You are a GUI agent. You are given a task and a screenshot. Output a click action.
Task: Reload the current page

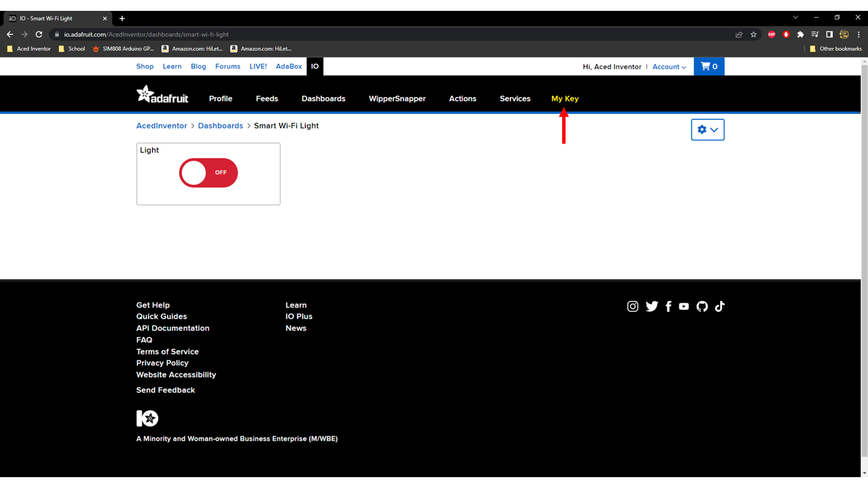39,35
